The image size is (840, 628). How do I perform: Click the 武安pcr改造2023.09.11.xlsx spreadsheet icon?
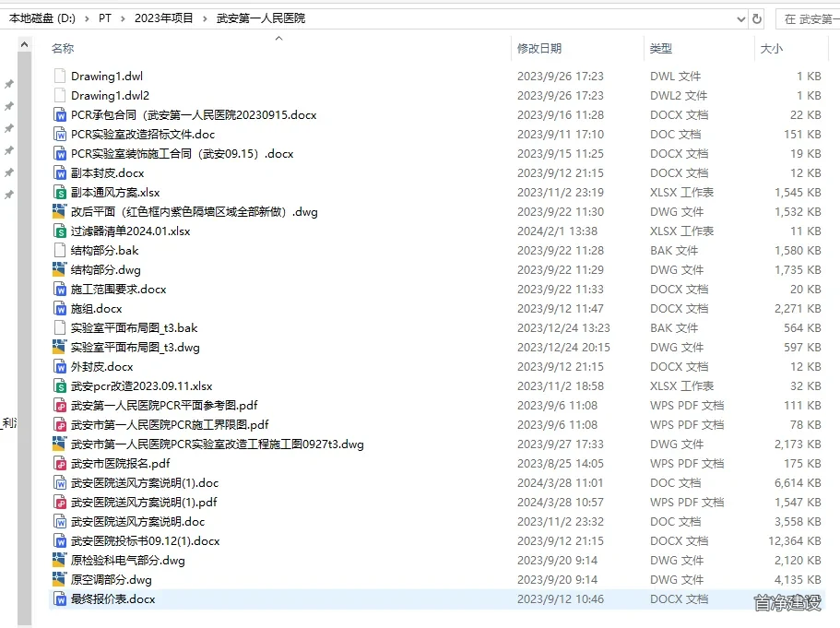click(60, 385)
